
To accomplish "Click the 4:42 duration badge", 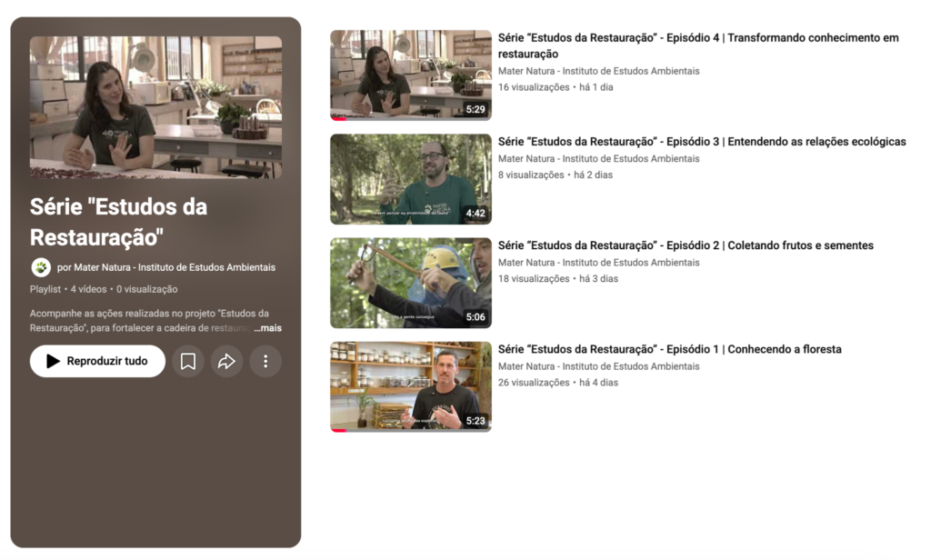I will (x=476, y=214).
